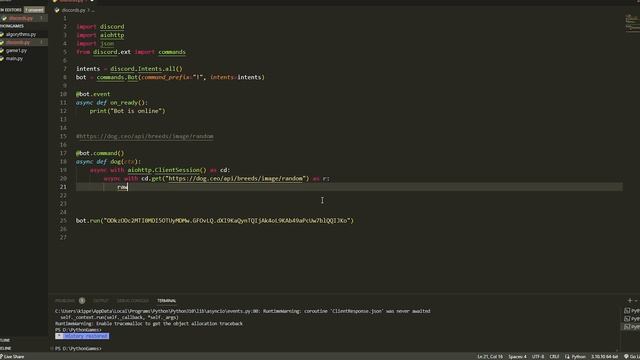This screenshot has width=640, height=360.
Task: Change indentation via Spaces: 4
Action: click(x=517, y=357)
